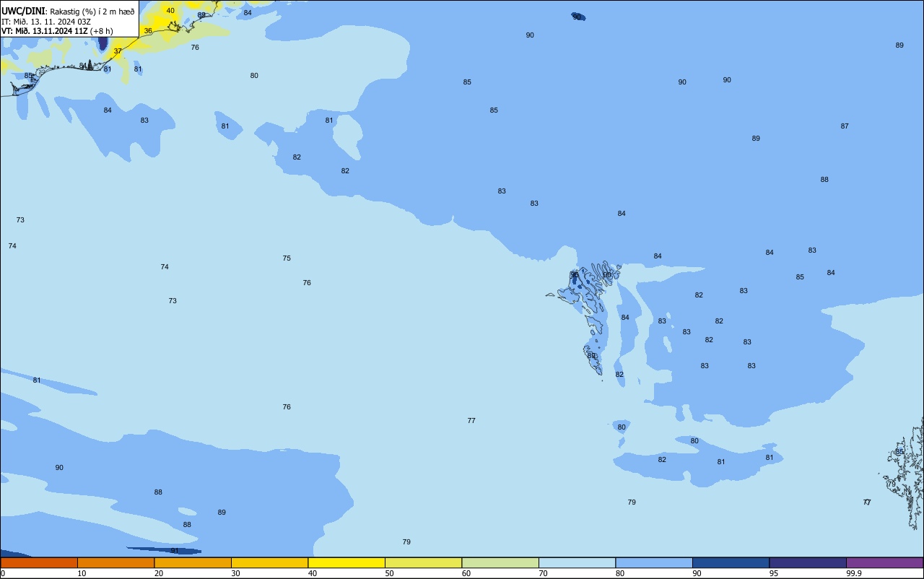Click the legend tick label 95
The height and width of the screenshot is (579, 924).
pos(774,573)
